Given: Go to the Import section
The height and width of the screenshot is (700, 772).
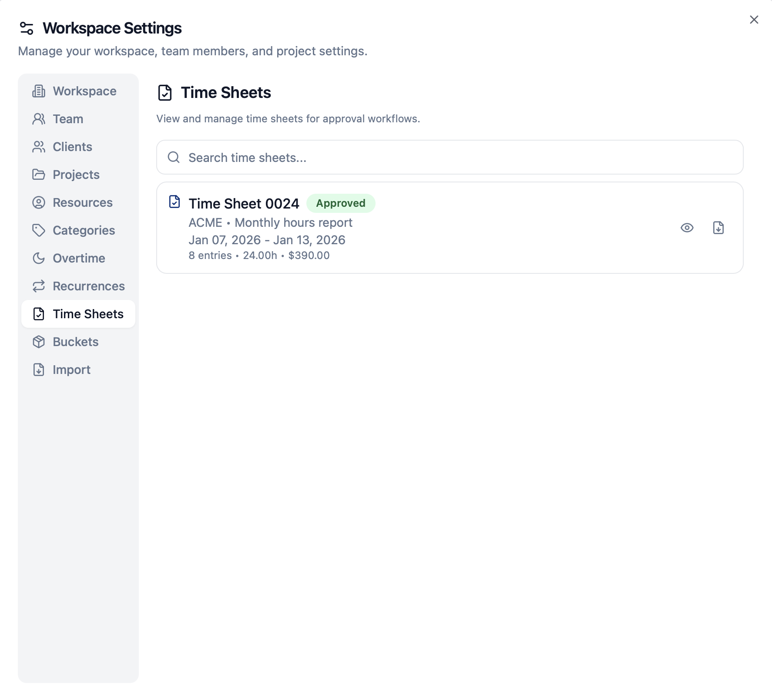Looking at the screenshot, I should tap(78, 370).
